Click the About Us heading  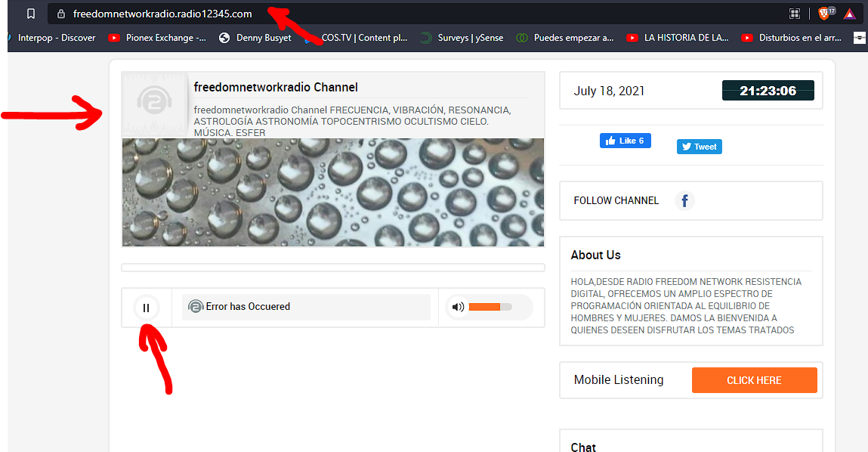(595, 255)
